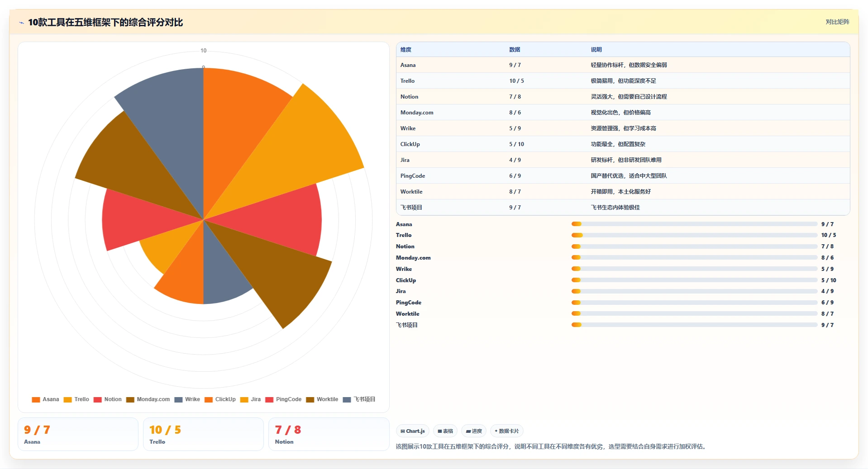Click the 表格 tag chip
This screenshot has height=469, width=868.
pyautogui.click(x=445, y=431)
